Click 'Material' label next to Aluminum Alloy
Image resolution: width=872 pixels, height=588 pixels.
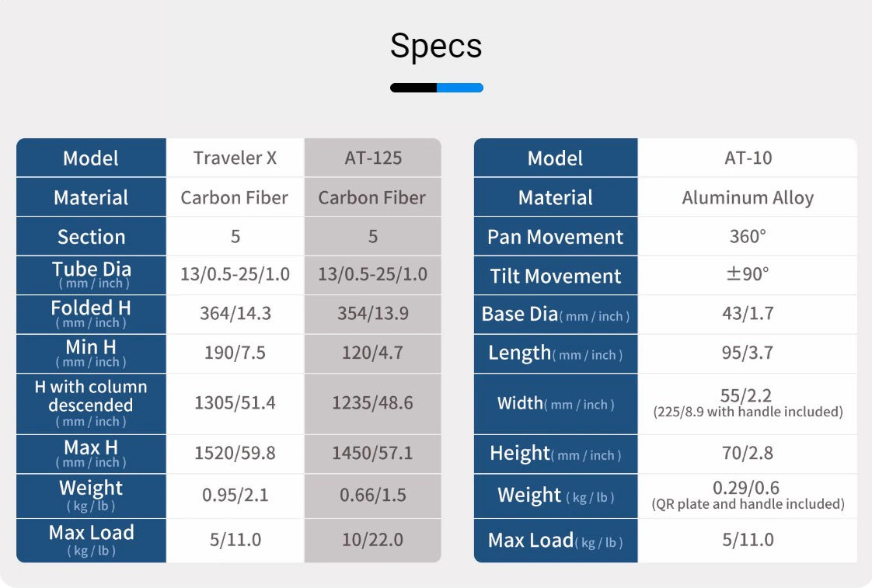[x=556, y=198]
